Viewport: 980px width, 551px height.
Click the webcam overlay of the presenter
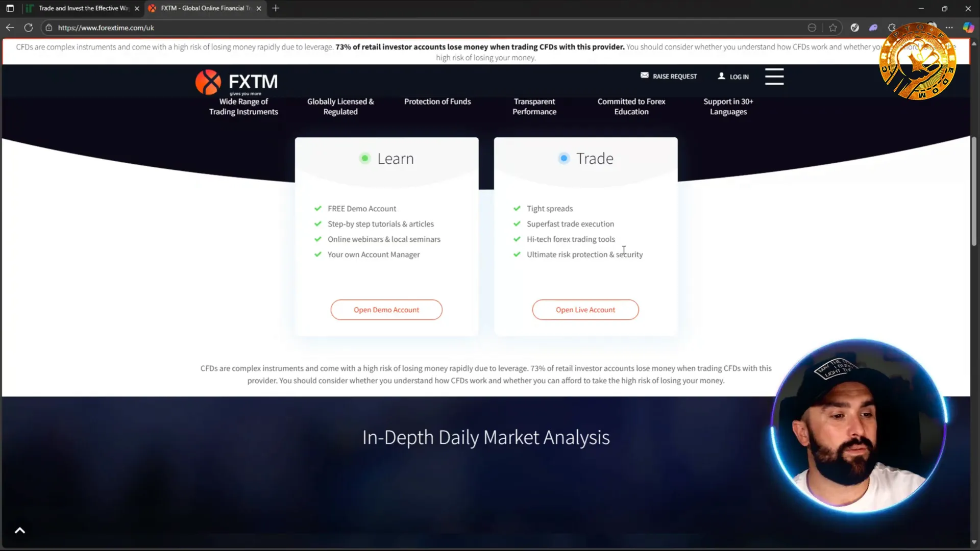click(859, 426)
